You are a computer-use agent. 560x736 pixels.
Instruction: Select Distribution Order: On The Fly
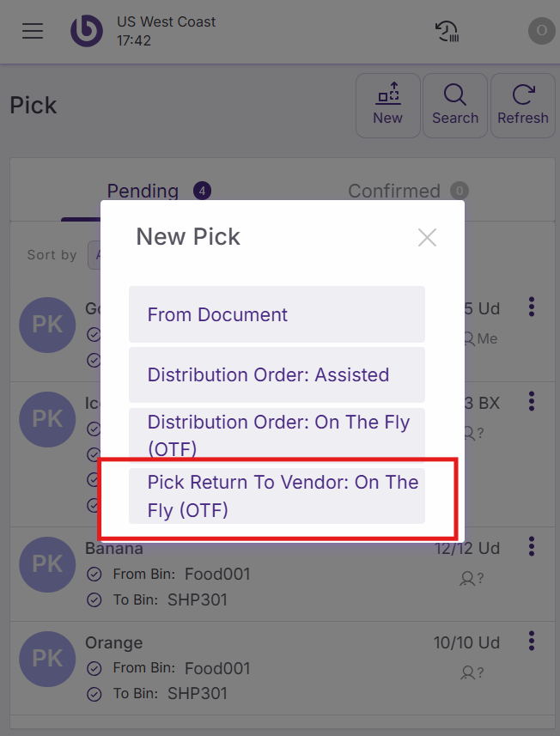(x=277, y=435)
